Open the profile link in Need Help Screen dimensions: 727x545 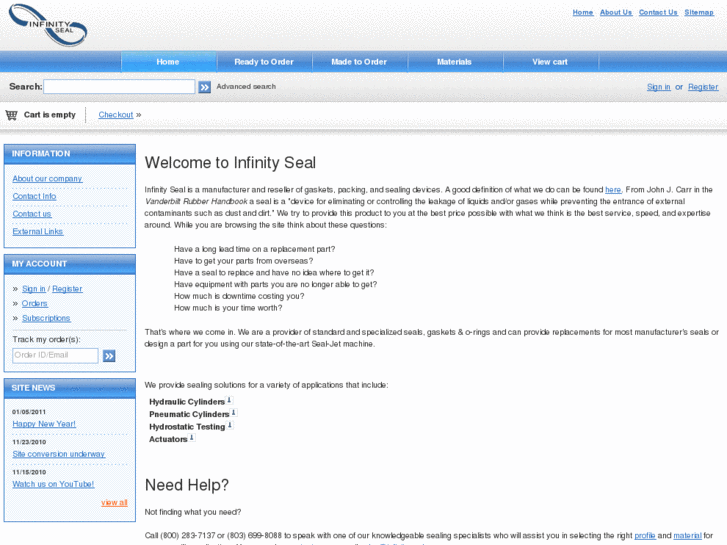point(645,536)
